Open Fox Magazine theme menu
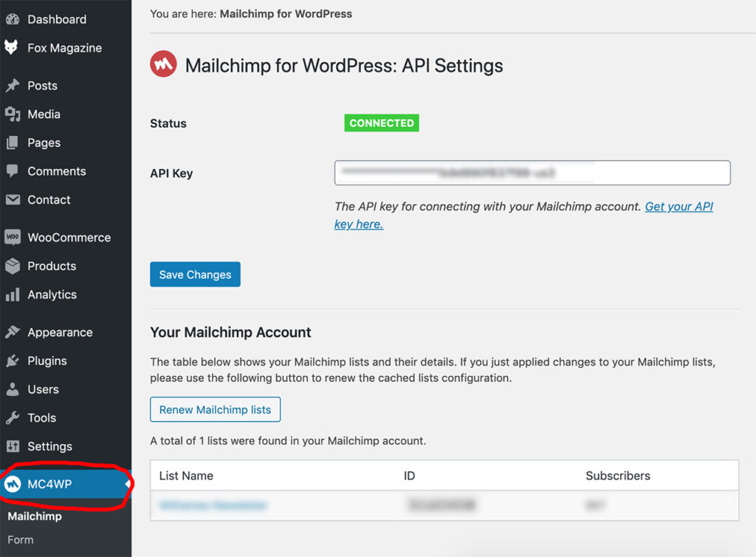Viewport: 756px width, 557px height. (65, 48)
